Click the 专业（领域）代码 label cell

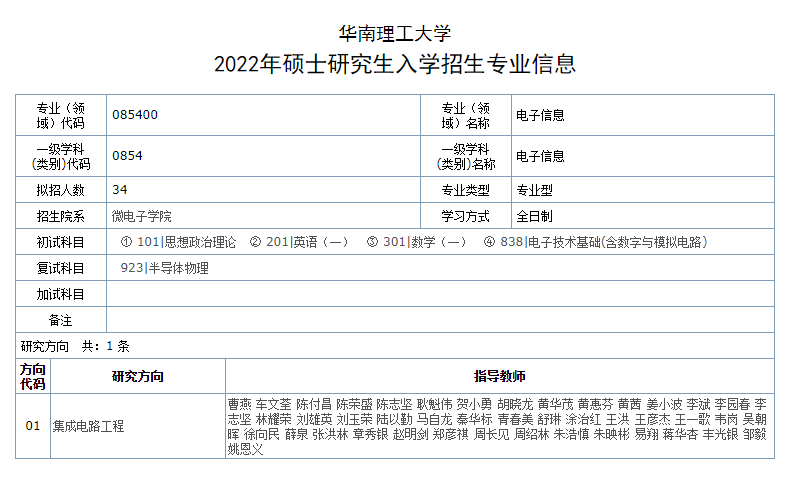tap(61, 115)
